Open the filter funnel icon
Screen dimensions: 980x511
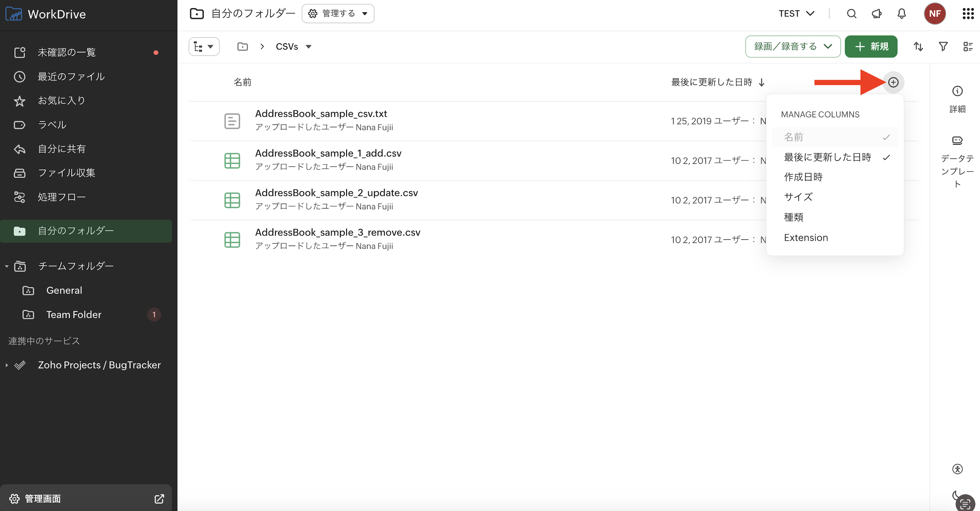pos(943,47)
